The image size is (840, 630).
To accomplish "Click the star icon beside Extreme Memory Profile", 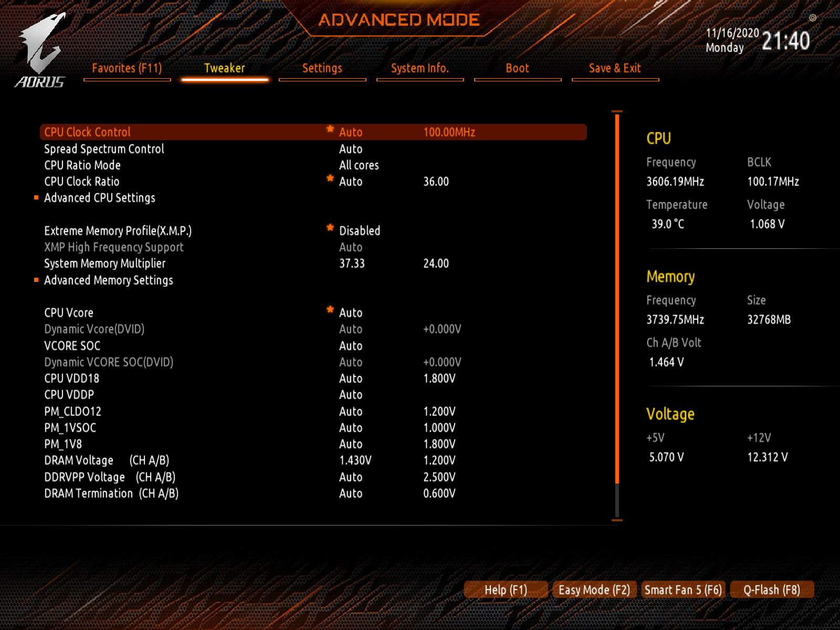I will pyautogui.click(x=330, y=227).
